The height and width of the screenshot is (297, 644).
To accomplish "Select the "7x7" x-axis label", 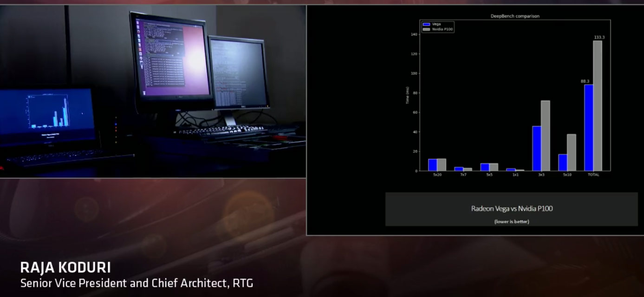I will click(463, 175).
